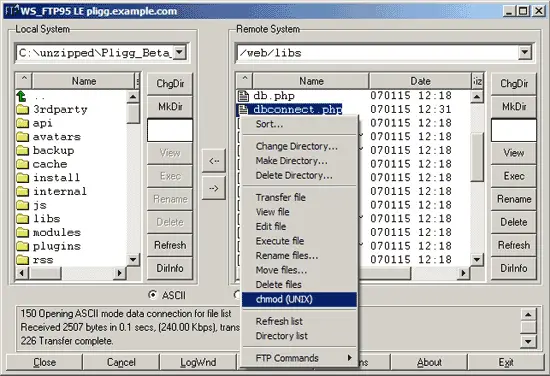Click the Close button at bottom
This screenshot has width=550, height=376.
(x=44, y=362)
